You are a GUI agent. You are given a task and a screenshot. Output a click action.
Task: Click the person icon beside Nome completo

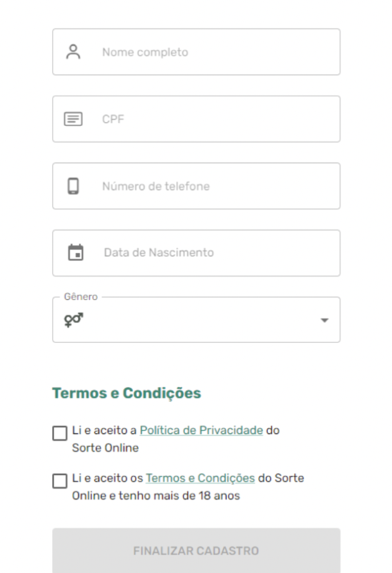point(73,52)
